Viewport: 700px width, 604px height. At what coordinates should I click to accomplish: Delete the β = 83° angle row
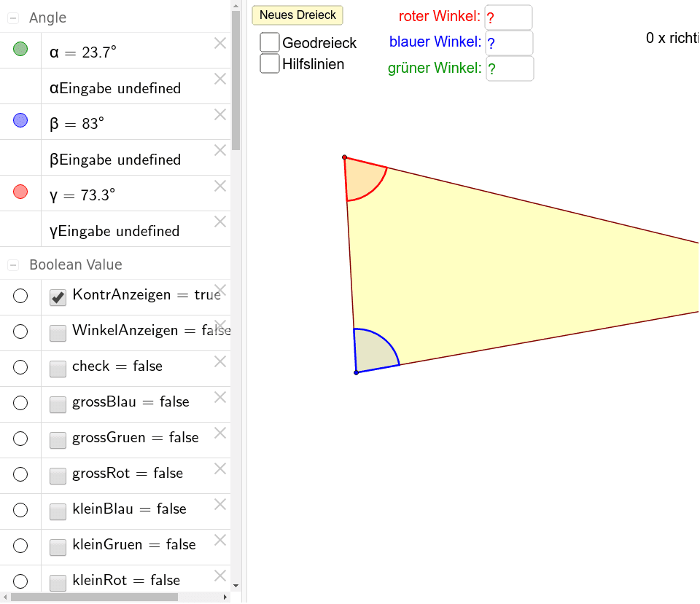coord(220,114)
